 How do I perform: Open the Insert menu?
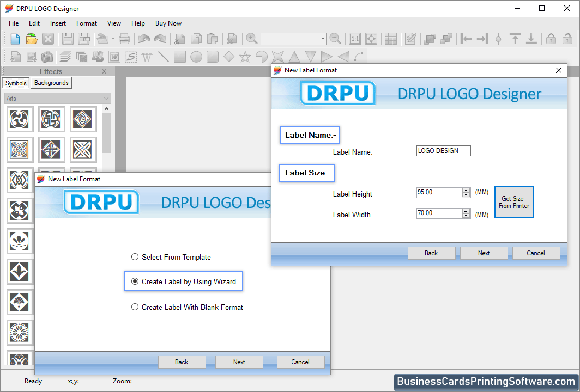point(58,23)
